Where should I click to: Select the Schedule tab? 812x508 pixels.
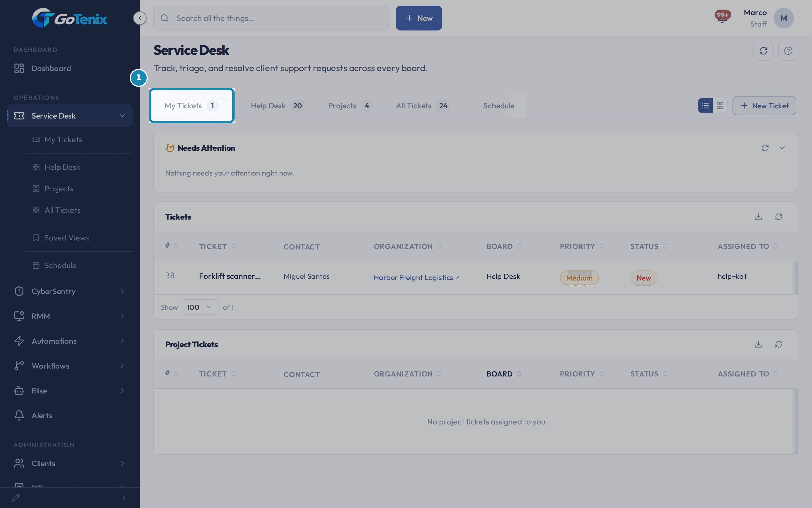coord(498,106)
